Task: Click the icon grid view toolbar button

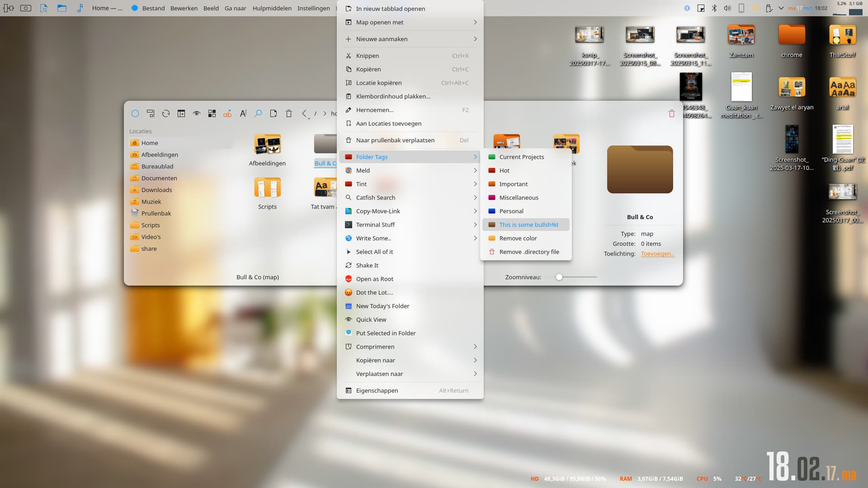Action: [x=212, y=113]
